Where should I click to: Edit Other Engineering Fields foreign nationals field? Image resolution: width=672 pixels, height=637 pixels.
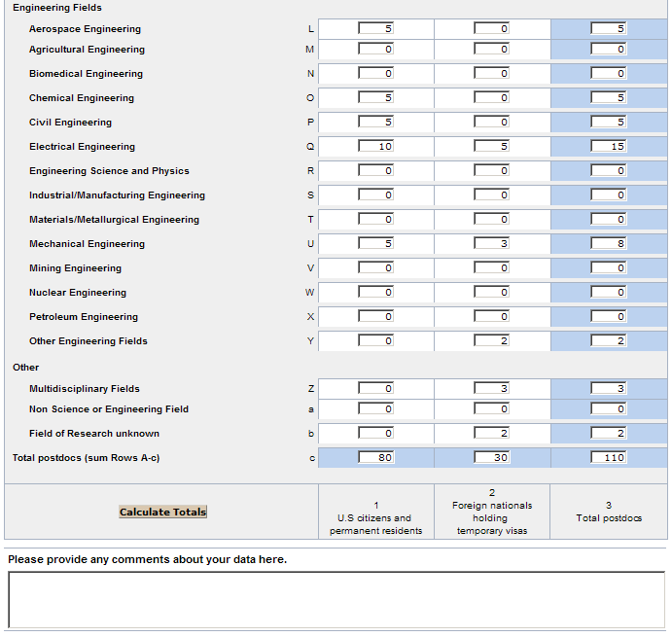(x=491, y=340)
